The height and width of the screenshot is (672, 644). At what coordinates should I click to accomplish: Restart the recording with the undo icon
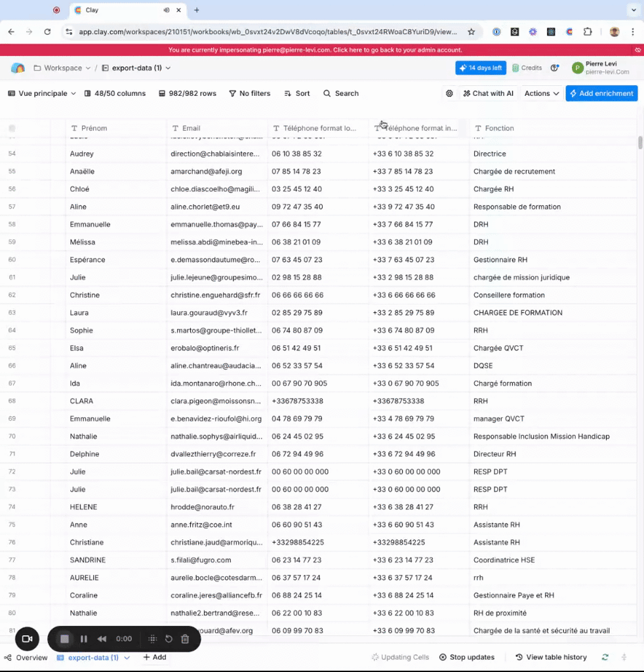(169, 639)
